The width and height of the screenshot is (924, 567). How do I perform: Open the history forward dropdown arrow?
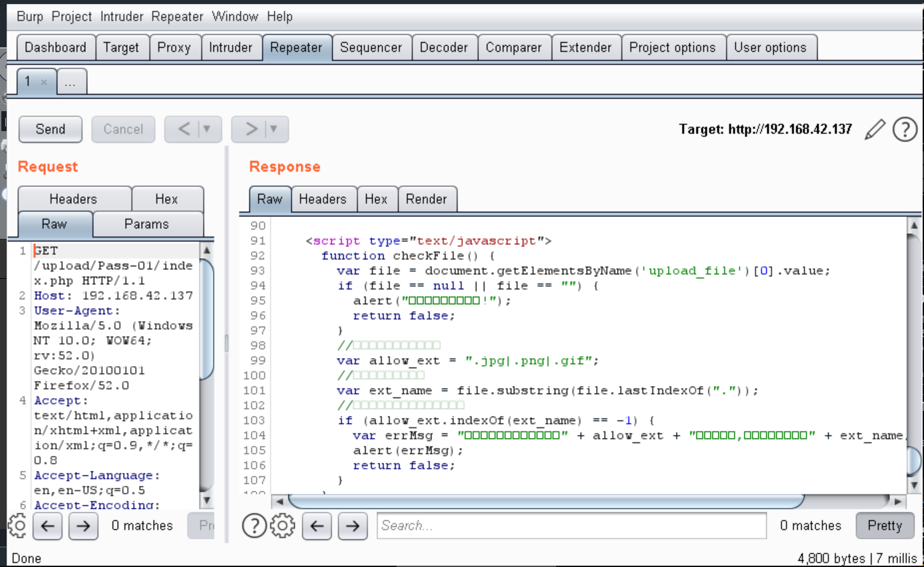274,129
